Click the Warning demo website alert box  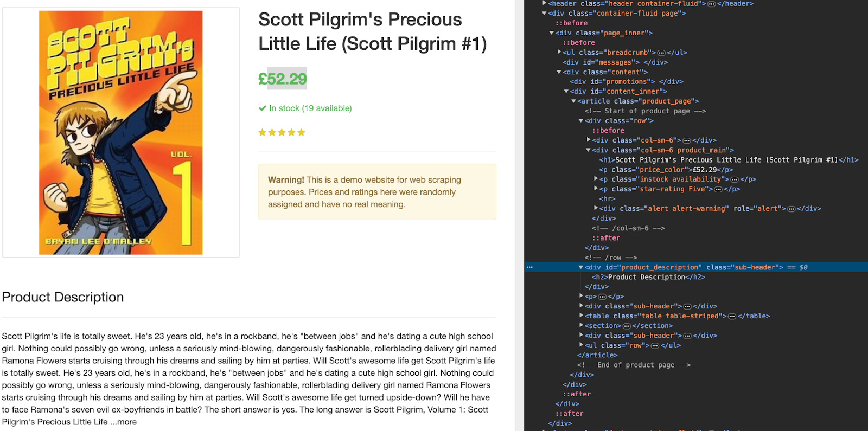[377, 192]
